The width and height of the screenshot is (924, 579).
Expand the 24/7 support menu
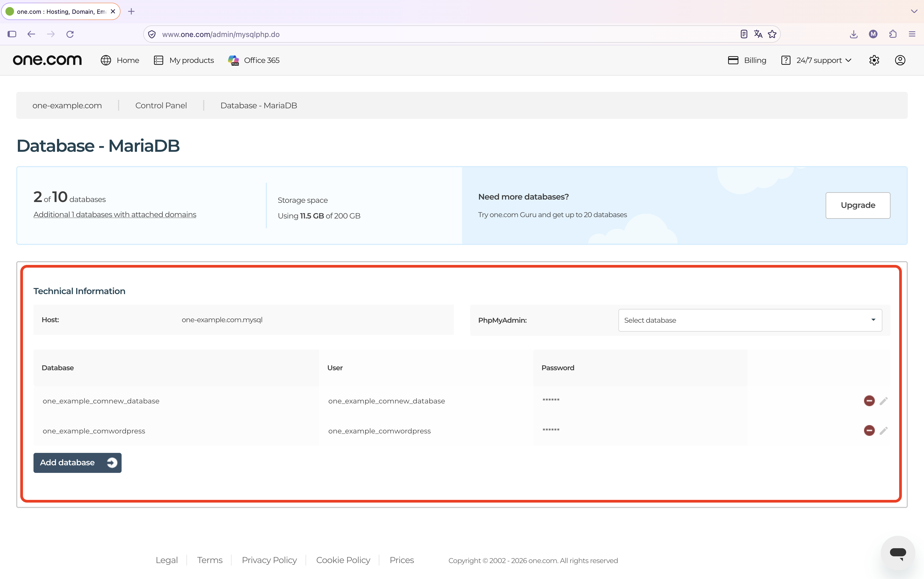tap(816, 60)
